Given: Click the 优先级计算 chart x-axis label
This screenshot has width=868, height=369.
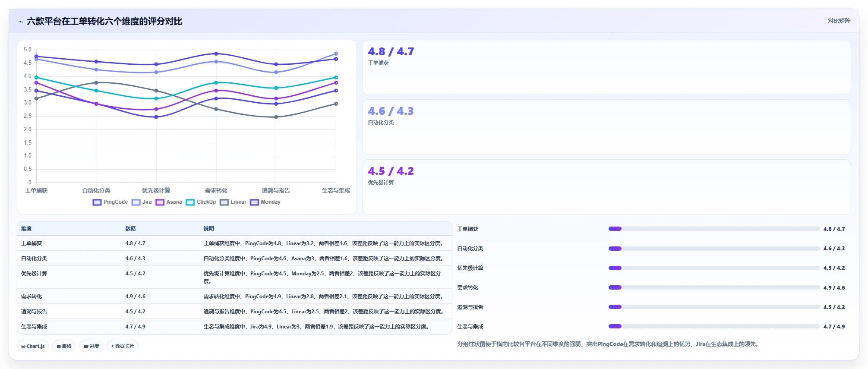Looking at the screenshot, I should pyautogui.click(x=156, y=190).
